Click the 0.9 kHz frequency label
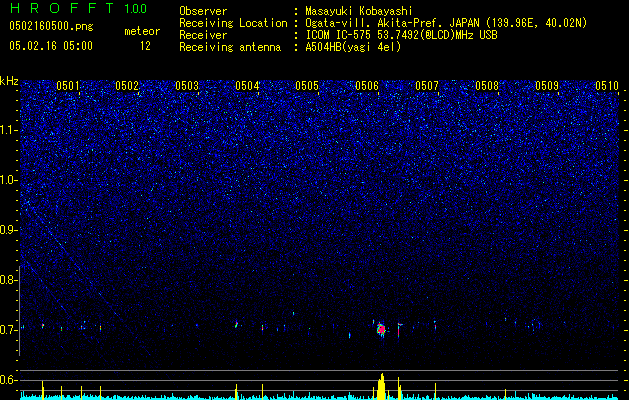This screenshot has width=629, height=400. pos(8,230)
